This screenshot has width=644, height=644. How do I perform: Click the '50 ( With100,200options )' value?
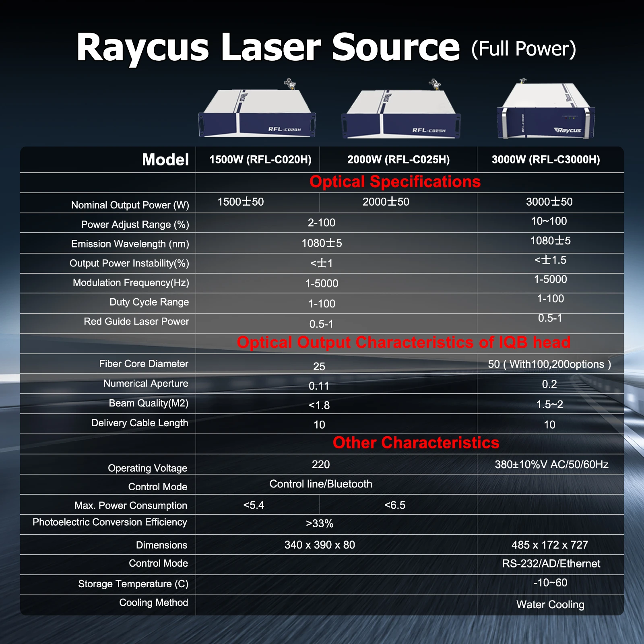click(x=549, y=364)
